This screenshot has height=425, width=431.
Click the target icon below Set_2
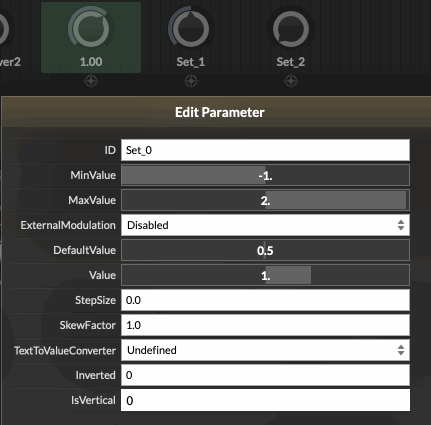(291, 81)
